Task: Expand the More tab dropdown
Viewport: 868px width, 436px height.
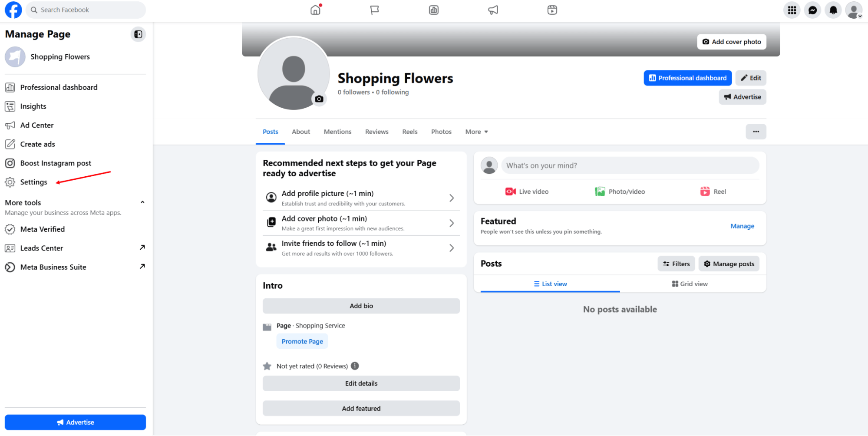Action: [476, 132]
